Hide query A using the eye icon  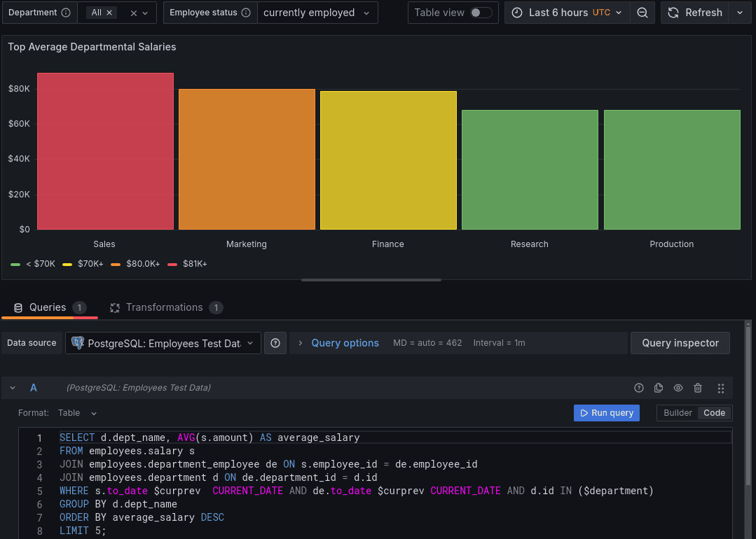click(x=678, y=387)
